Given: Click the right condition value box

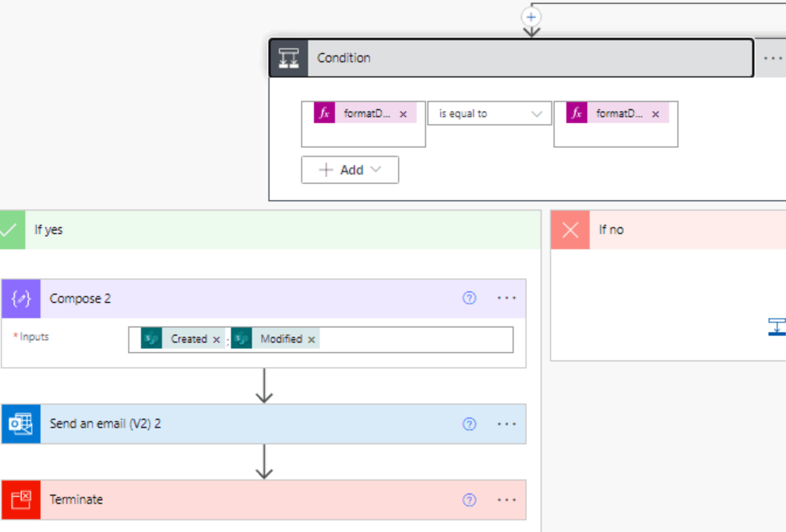Looking at the screenshot, I should (615, 125).
